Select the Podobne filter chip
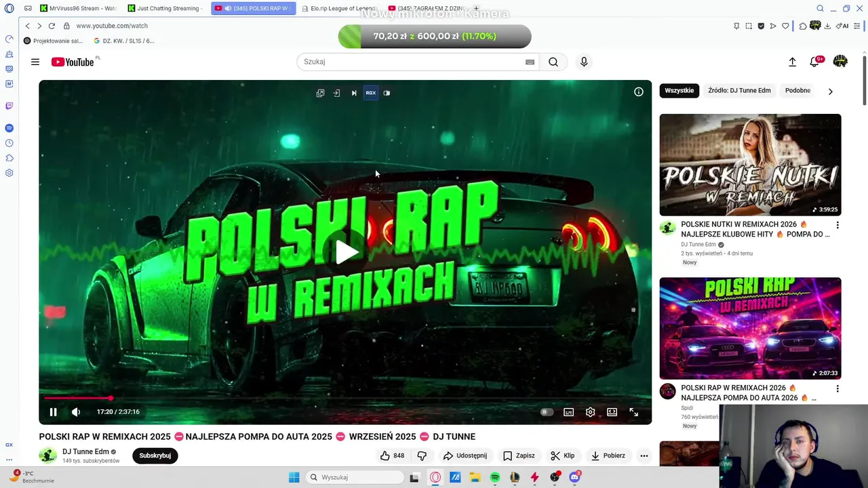Viewport: 868px width, 488px height. click(x=797, y=91)
